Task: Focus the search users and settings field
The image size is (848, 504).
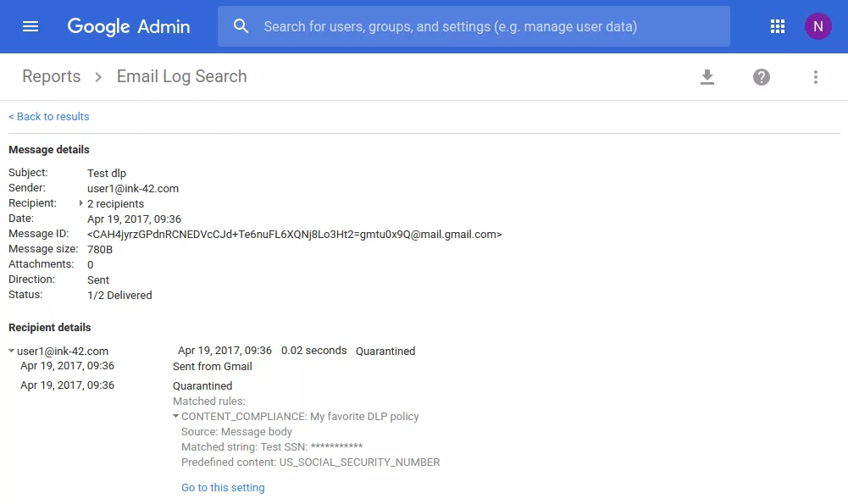Action: click(x=474, y=26)
